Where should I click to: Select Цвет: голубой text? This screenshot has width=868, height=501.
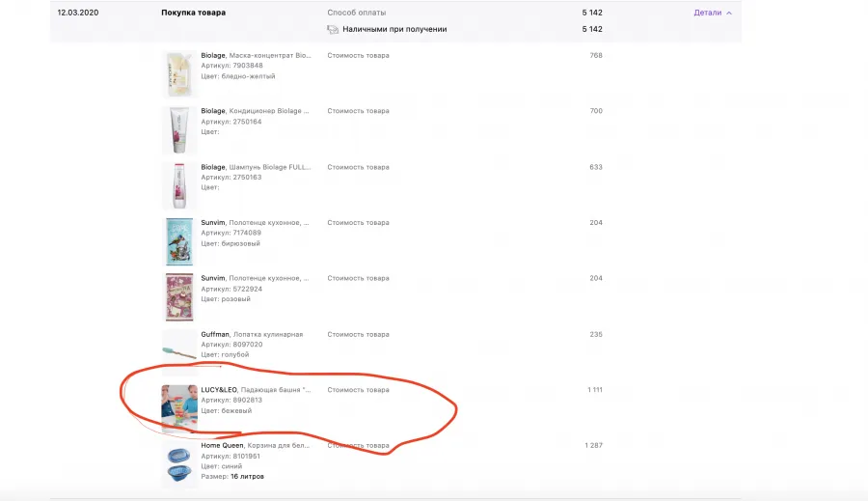click(226, 354)
